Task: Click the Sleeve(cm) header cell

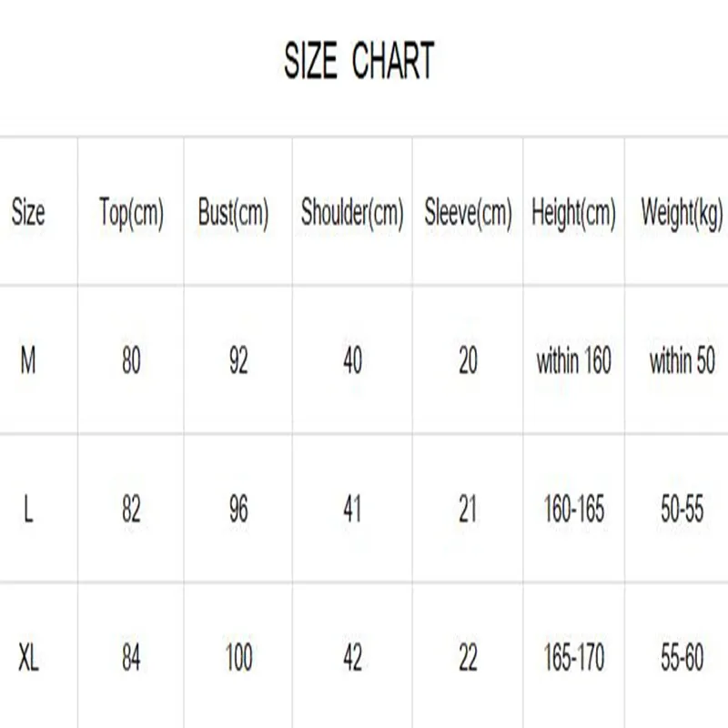Action: (x=468, y=214)
